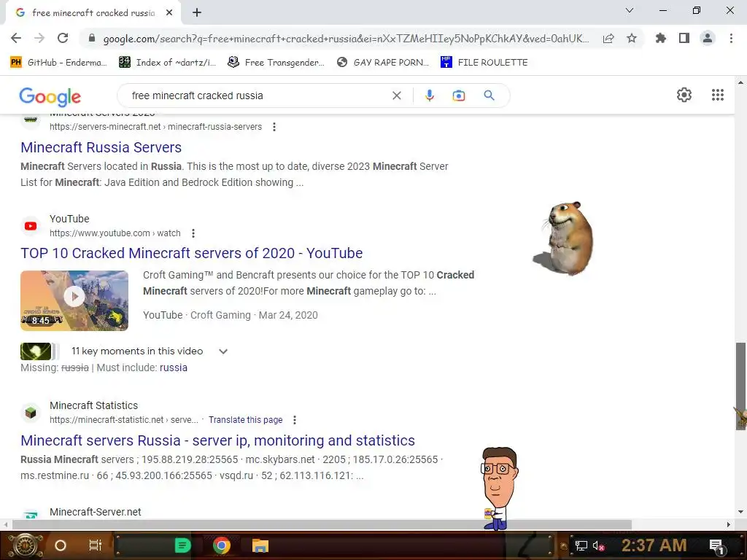This screenshot has height=560, width=747.
Task: Search by image camera icon
Action: click(458, 96)
